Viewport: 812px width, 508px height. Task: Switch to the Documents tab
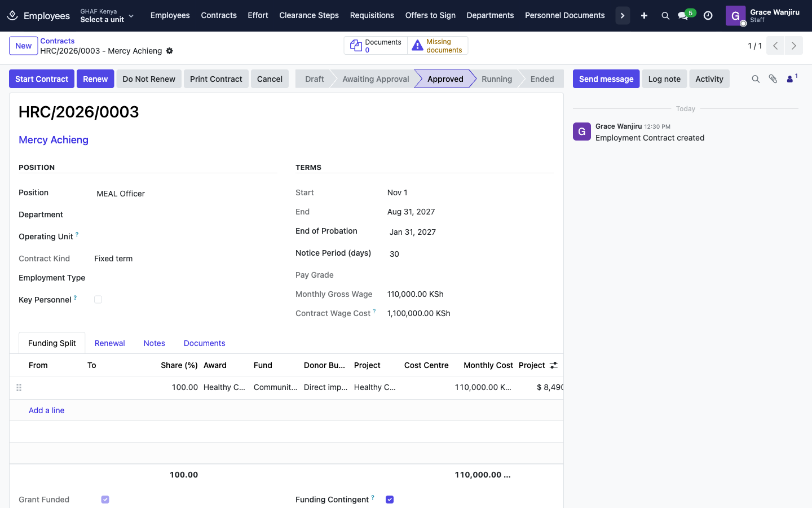pyautogui.click(x=204, y=343)
